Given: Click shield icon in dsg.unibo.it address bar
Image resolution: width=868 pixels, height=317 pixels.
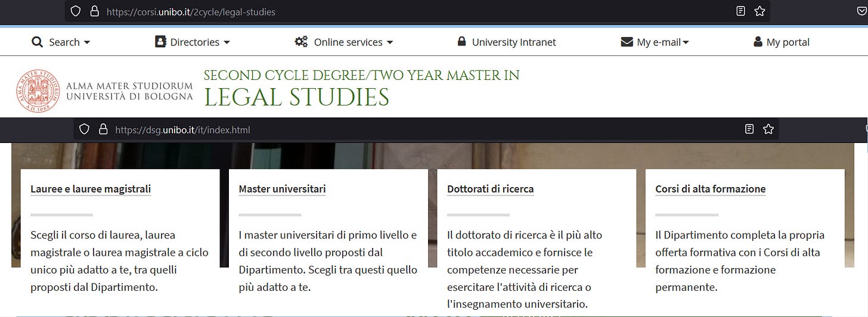Looking at the screenshot, I should (x=84, y=129).
